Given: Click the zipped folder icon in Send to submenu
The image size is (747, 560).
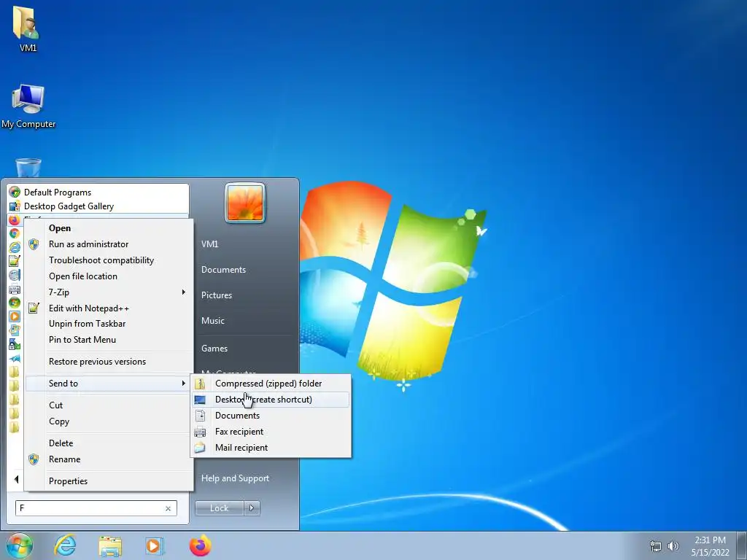Looking at the screenshot, I should pyautogui.click(x=200, y=384).
